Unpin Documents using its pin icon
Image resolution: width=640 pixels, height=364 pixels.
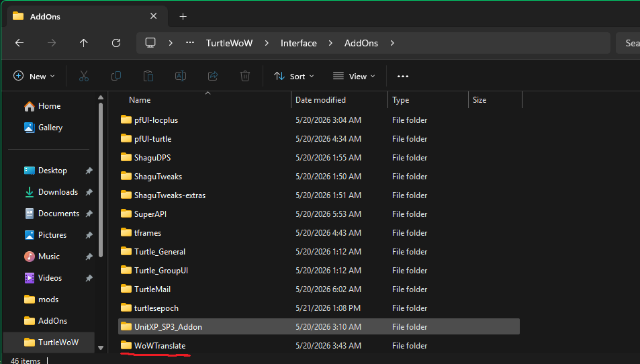(x=89, y=214)
